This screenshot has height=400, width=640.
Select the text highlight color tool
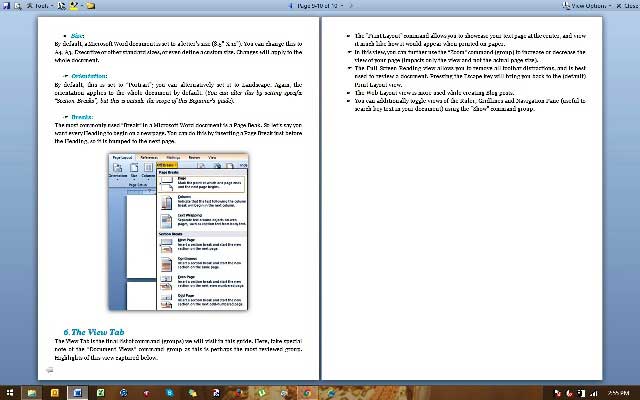point(73,6)
